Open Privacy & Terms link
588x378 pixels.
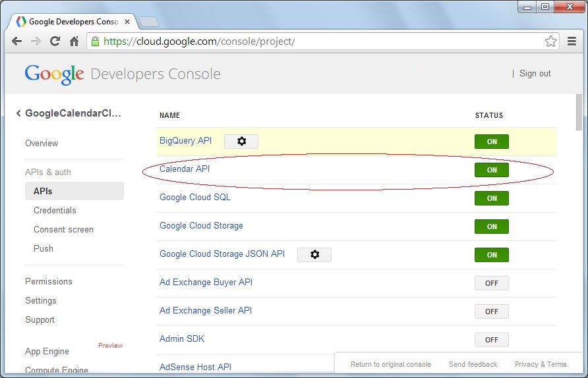541,364
